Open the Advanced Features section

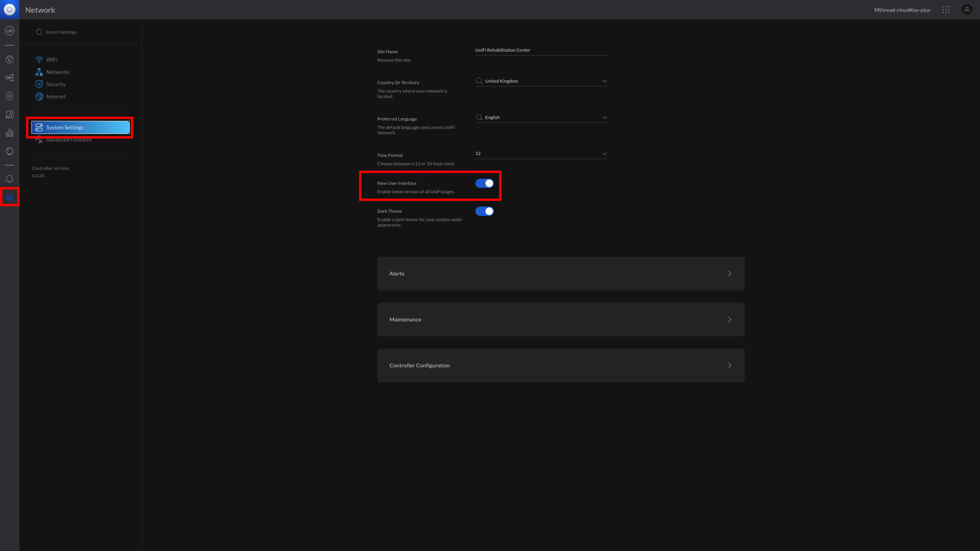[68, 140]
